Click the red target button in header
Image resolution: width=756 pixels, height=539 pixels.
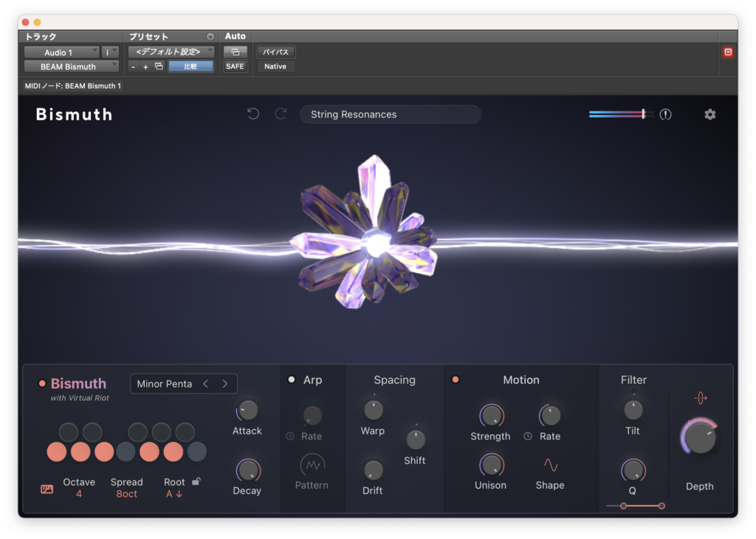click(x=728, y=52)
